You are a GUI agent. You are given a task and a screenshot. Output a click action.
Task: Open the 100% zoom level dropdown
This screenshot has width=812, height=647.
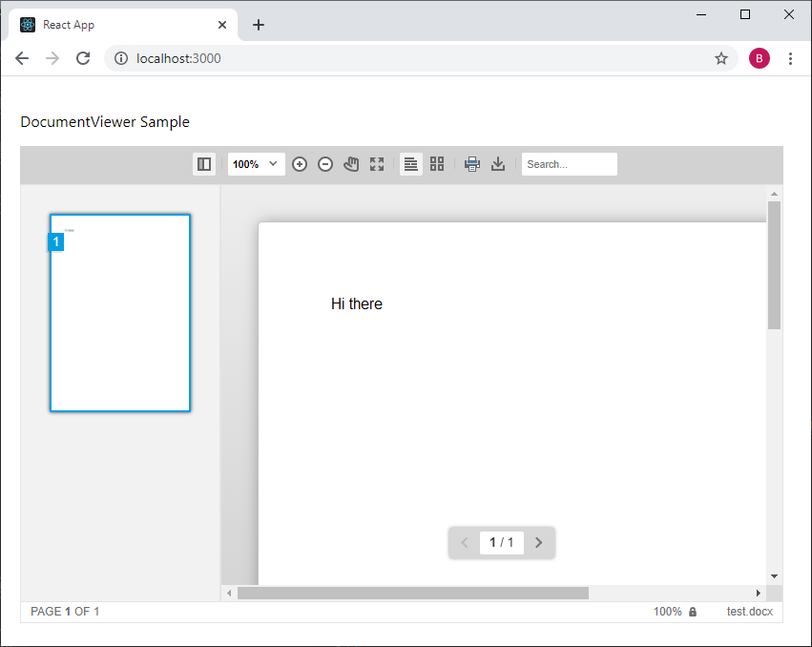257,164
